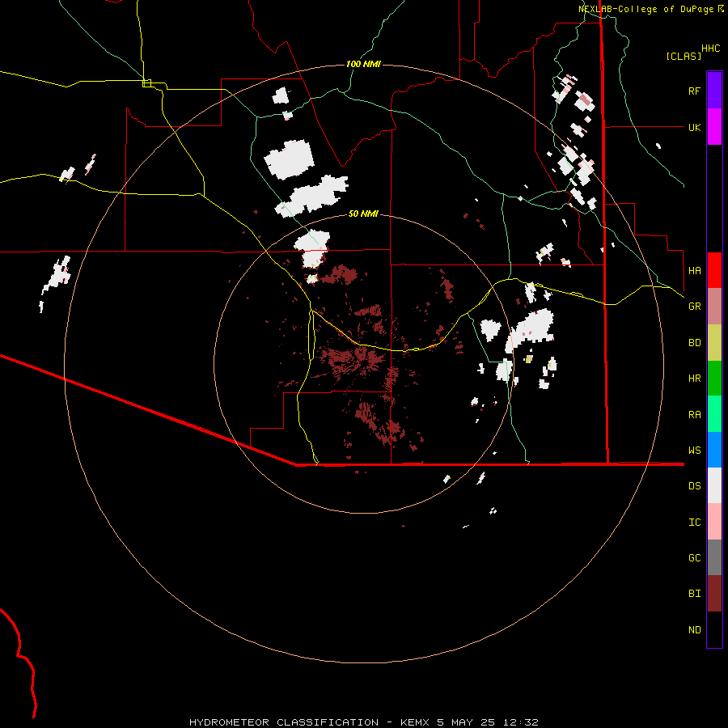Image resolution: width=728 pixels, height=728 pixels.
Task: Click the WS legend label
Action: coord(694,451)
